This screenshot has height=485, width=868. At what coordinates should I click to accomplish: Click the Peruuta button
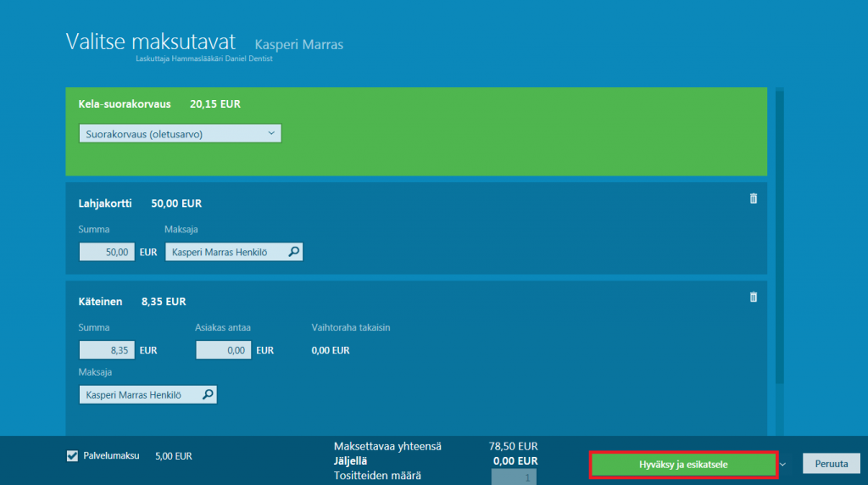pos(832,464)
